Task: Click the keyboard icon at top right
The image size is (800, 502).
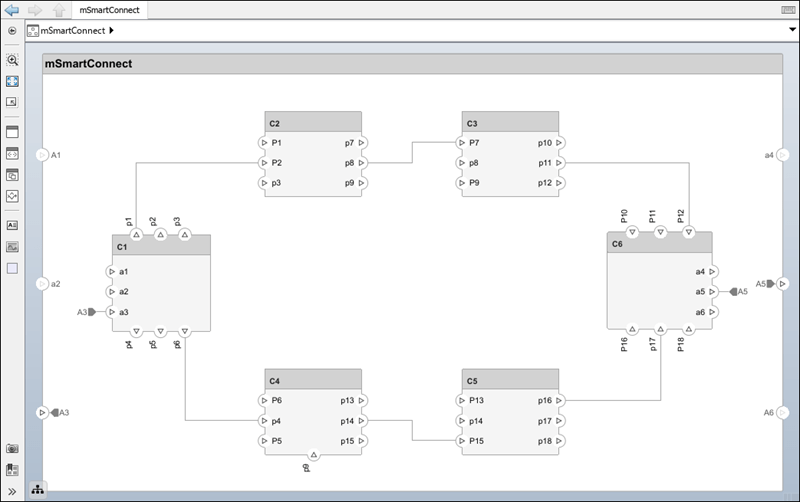Action: [787, 10]
